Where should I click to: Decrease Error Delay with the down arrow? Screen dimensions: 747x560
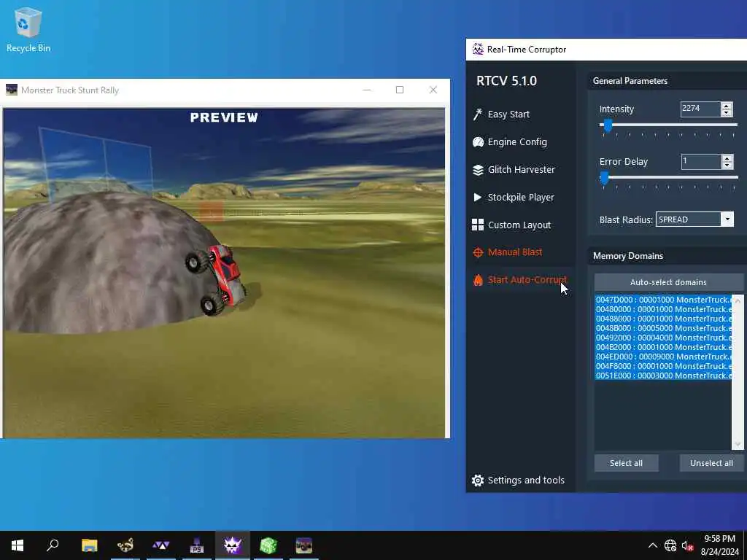coord(727,166)
